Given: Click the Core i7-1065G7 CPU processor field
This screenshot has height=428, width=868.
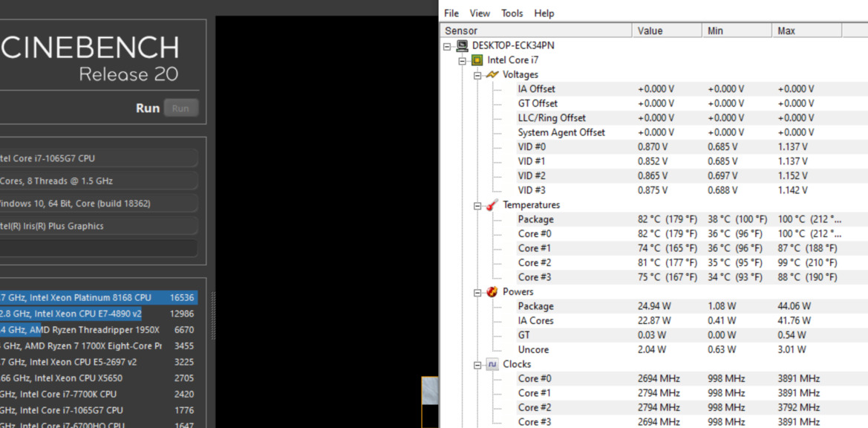Looking at the screenshot, I should coord(99,158).
